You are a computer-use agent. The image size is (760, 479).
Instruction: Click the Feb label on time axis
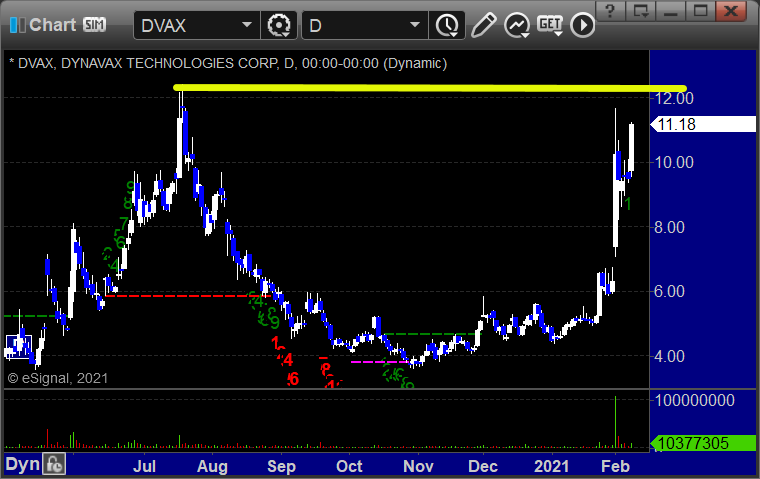615,466
